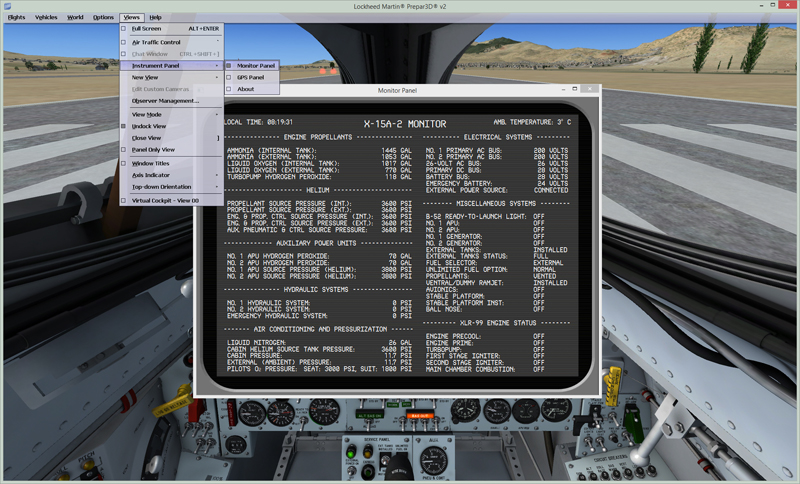Click LIQUID NITROGEN: 26 GAL line
Image resolution: width=800 pixels, height=484 pixels.
click(319, 343)
